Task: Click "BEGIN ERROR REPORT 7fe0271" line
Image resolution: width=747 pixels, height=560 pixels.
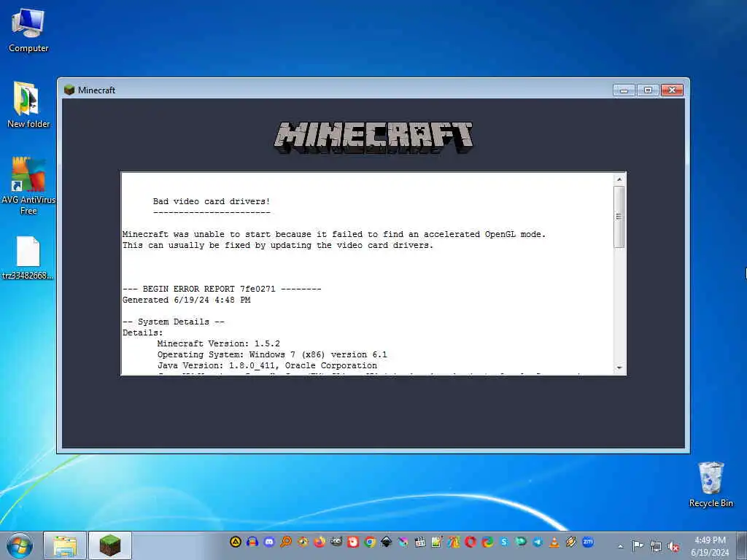Action: (222, 289)
